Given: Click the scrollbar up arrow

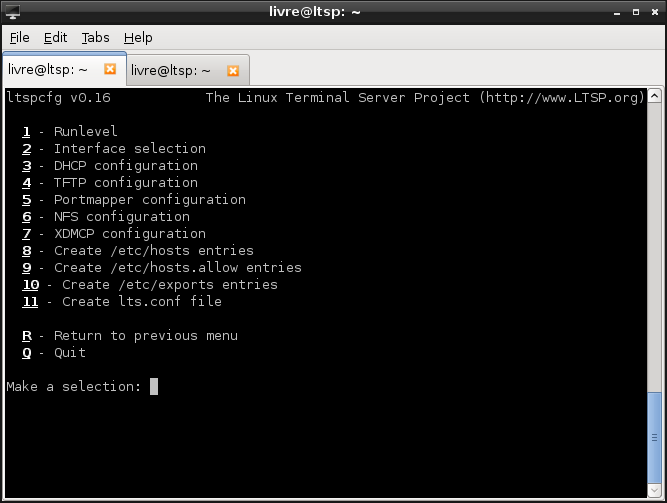Looking at the screenshot, I should click(x=654, y=96).
